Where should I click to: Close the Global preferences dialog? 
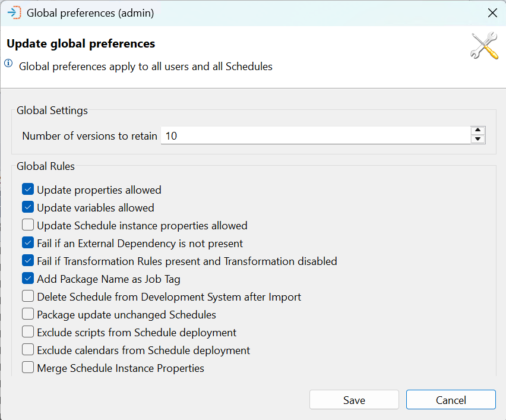(x=492, y=13)
